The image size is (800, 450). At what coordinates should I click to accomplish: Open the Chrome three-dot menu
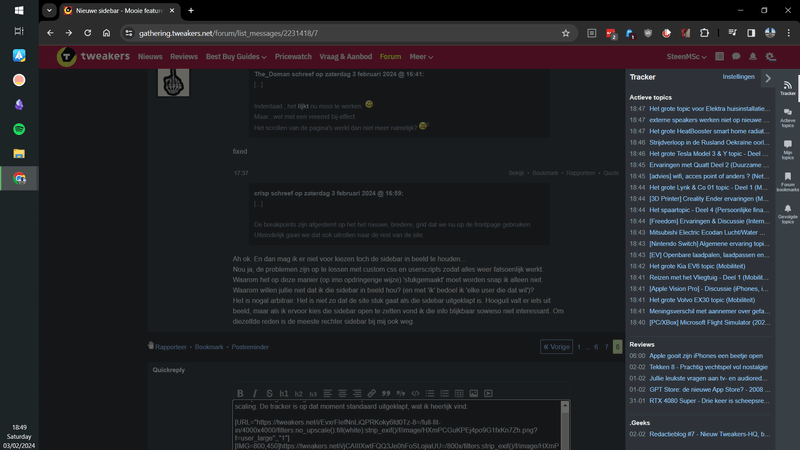[x=788, y=33]
